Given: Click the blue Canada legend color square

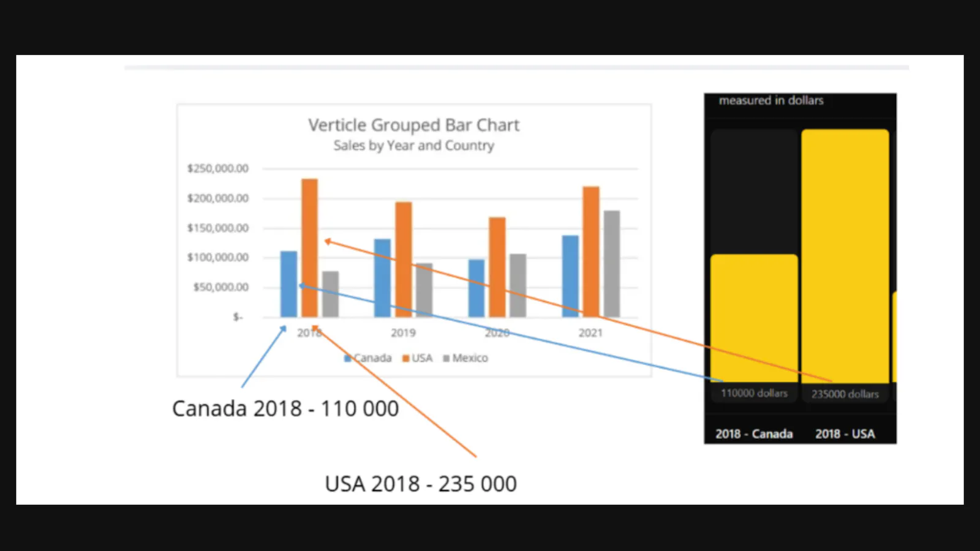Looking at the screenshot, I should (347, 359).
